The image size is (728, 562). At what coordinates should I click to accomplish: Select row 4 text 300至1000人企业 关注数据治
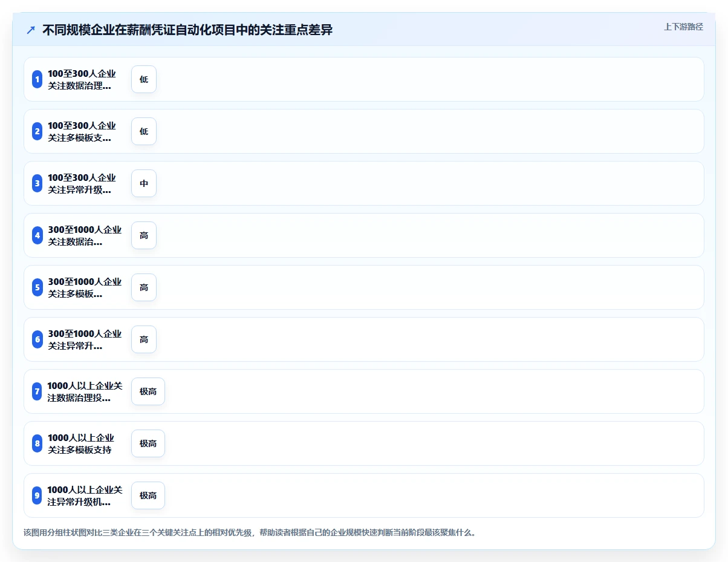point(85,235)
